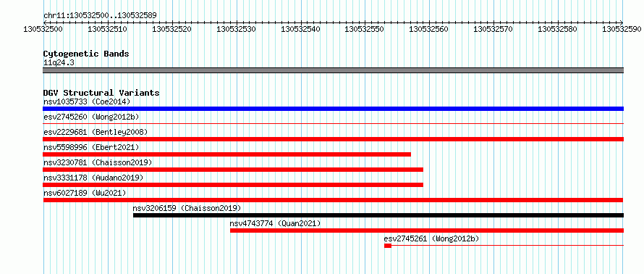
Task: Open nsv3206159 (Chaisson2019) label
Action: tap(187, 208)
